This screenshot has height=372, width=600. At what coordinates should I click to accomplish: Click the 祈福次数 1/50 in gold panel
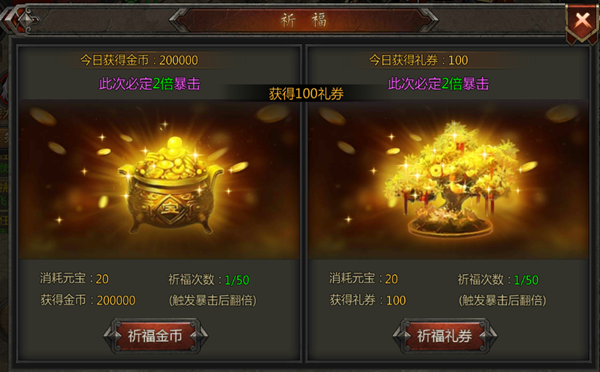coord(209,280)
